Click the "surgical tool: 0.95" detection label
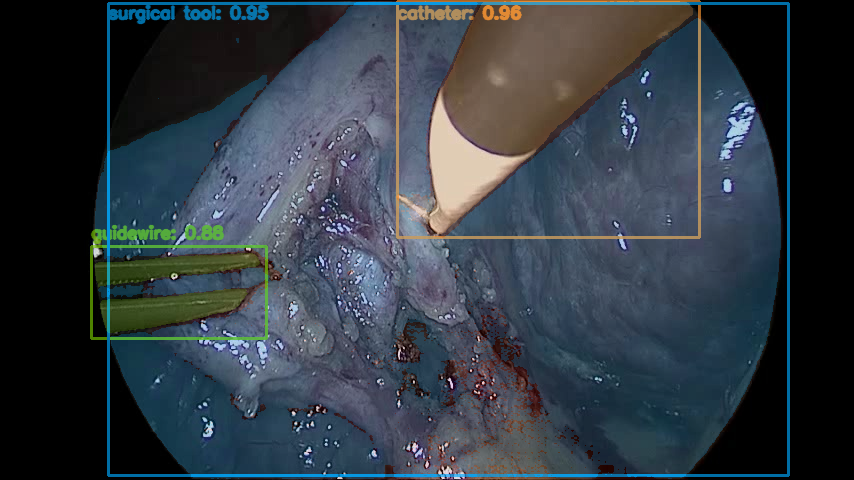The width and height of the screenshot is (854, 480). tap(188, 14)
